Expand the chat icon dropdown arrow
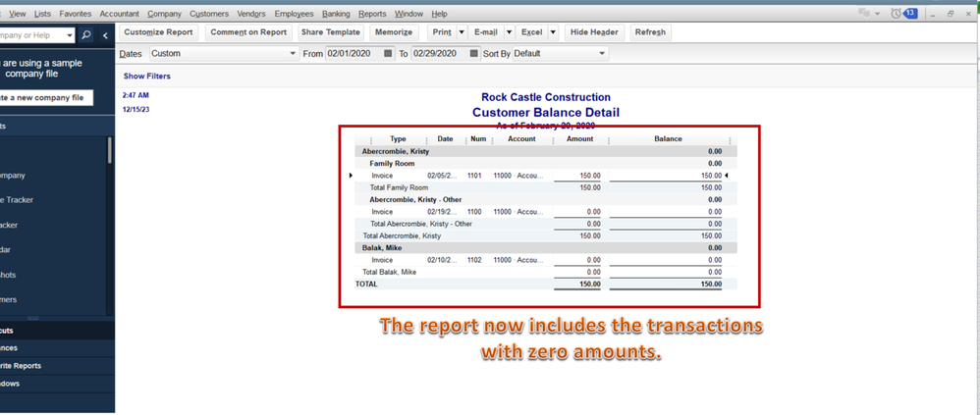 click(x=878, y=14)
